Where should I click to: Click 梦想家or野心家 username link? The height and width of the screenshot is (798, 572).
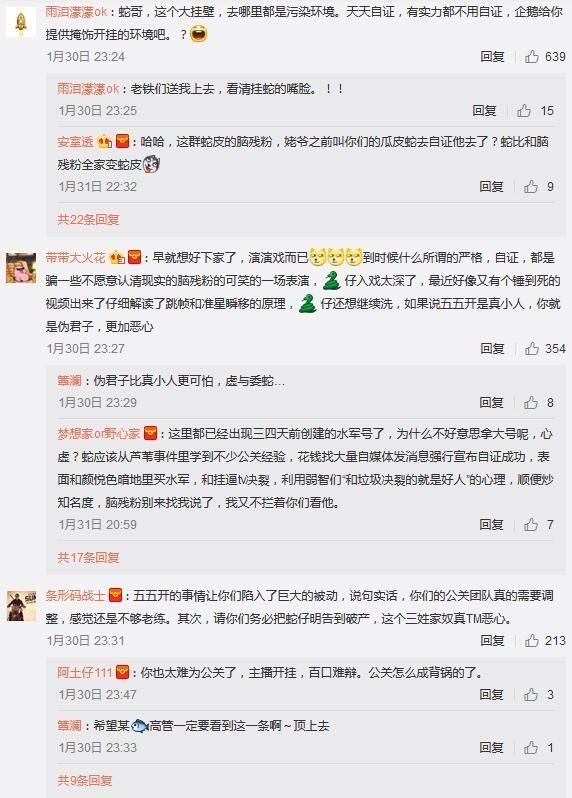99,434
